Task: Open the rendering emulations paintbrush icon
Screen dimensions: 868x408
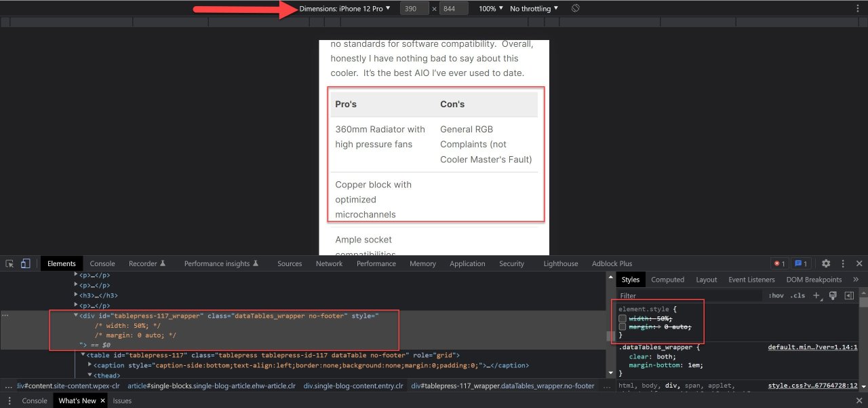Action: [833, 296]
